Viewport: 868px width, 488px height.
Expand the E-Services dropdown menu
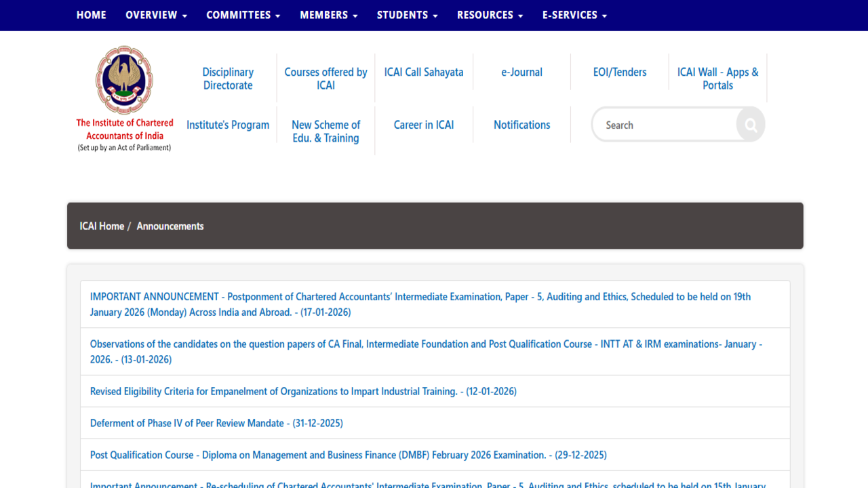click(574, 15)
